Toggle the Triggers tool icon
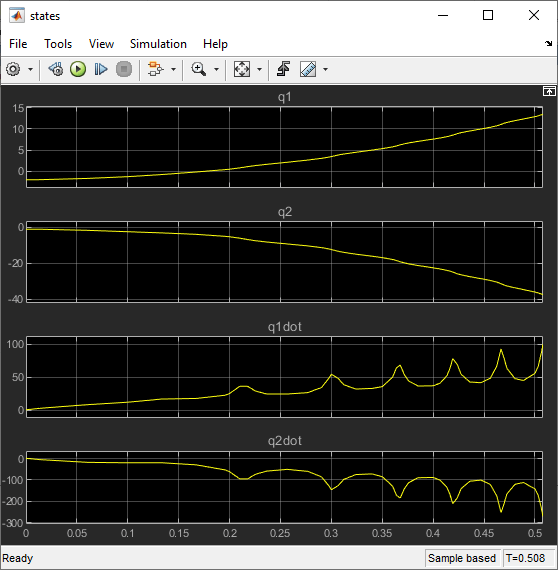The width and height of the screenshot is (558, 570). click(x=284, y=69)
